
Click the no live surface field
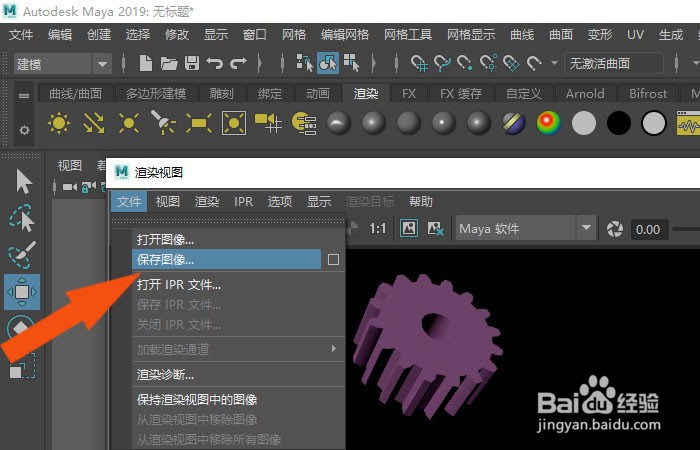tap(614, 63)
